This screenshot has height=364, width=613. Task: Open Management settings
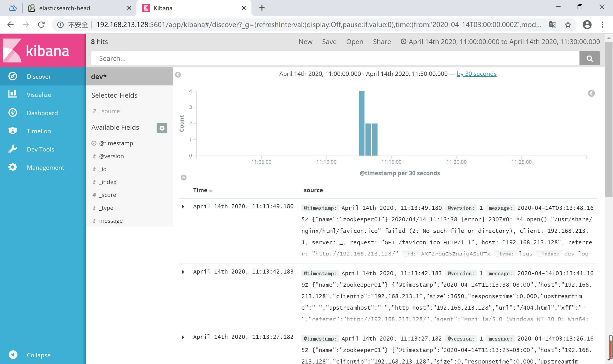coord(43,167)
